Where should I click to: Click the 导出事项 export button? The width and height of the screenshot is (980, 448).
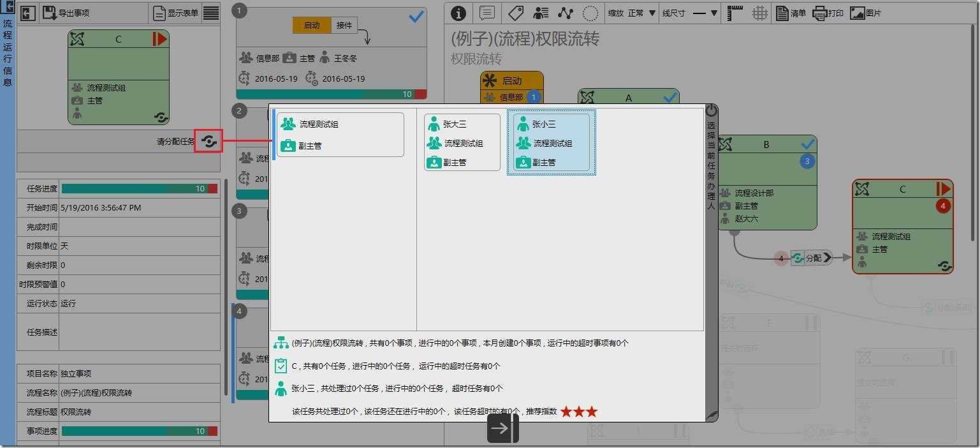(66, 13)
